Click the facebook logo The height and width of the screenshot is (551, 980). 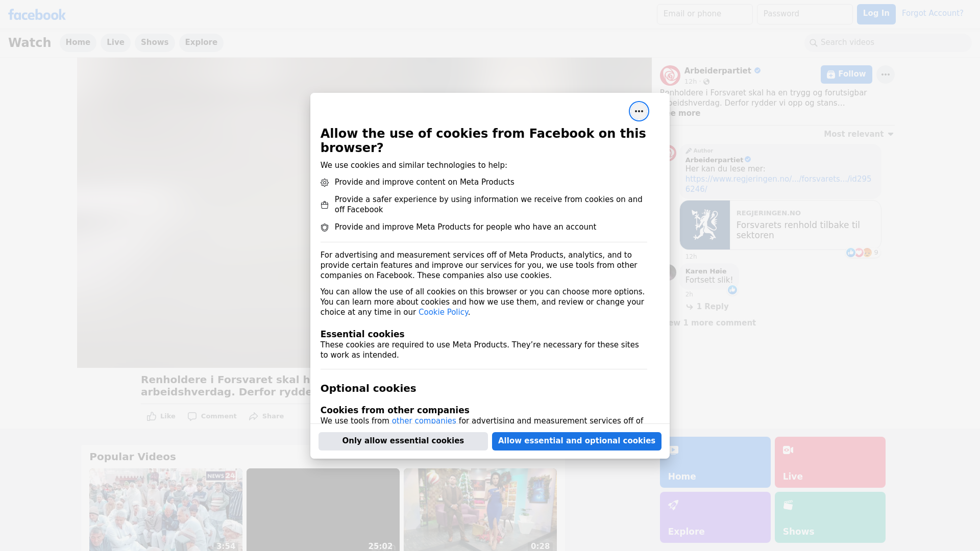(x=37, y=15)
